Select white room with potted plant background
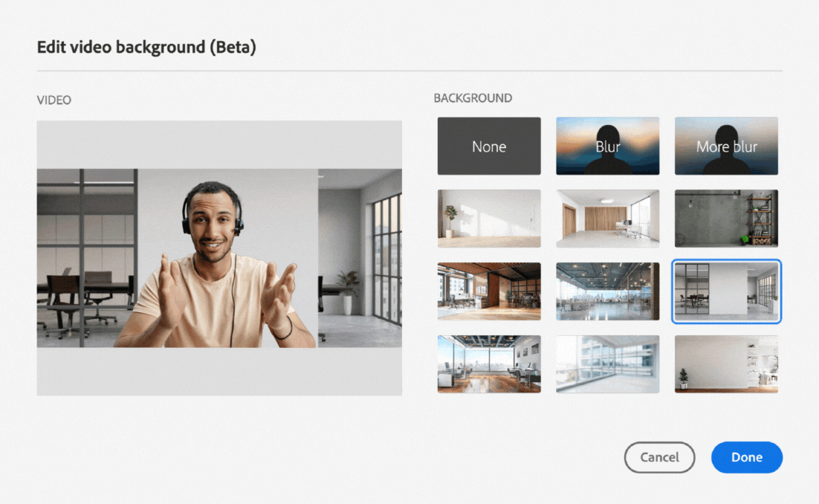819x504 pixels. 489,219
